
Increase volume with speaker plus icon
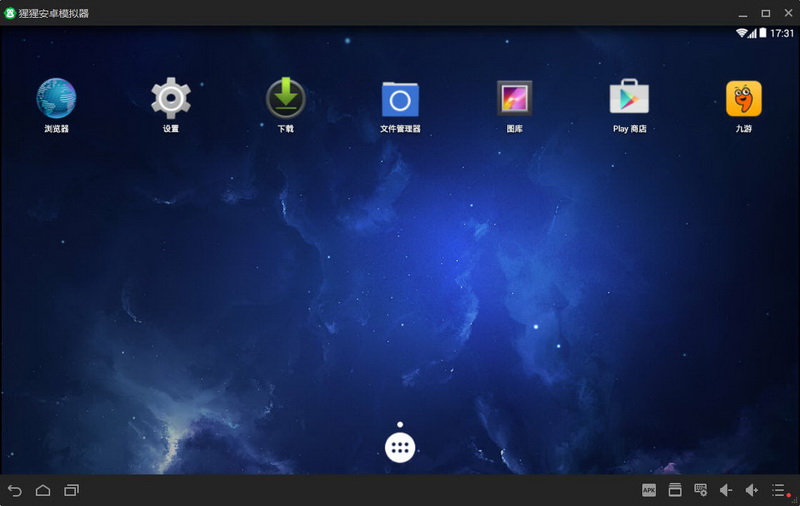(x=752, y=490)
